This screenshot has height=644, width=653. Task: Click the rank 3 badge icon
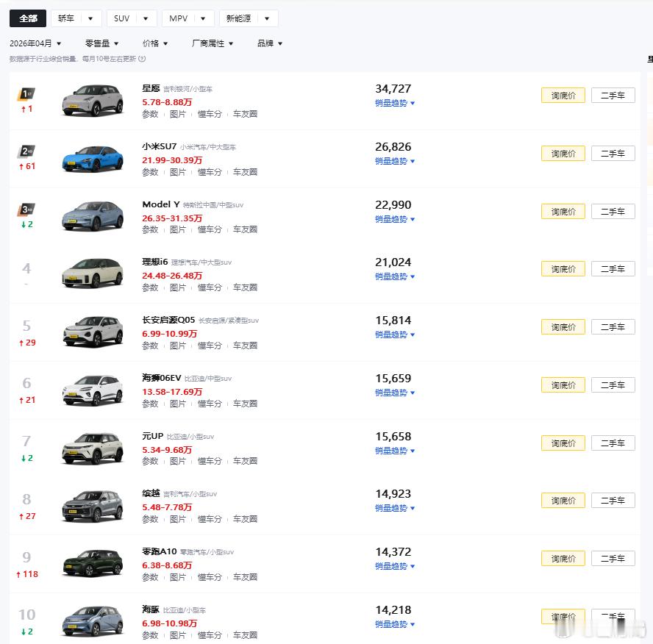(x=26, y=210)
